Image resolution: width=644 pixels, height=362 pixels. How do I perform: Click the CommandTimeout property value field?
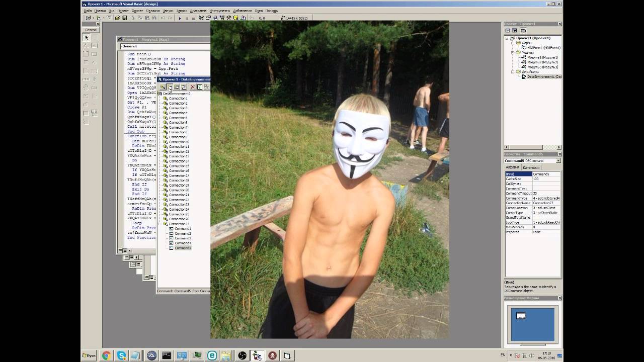546,194
